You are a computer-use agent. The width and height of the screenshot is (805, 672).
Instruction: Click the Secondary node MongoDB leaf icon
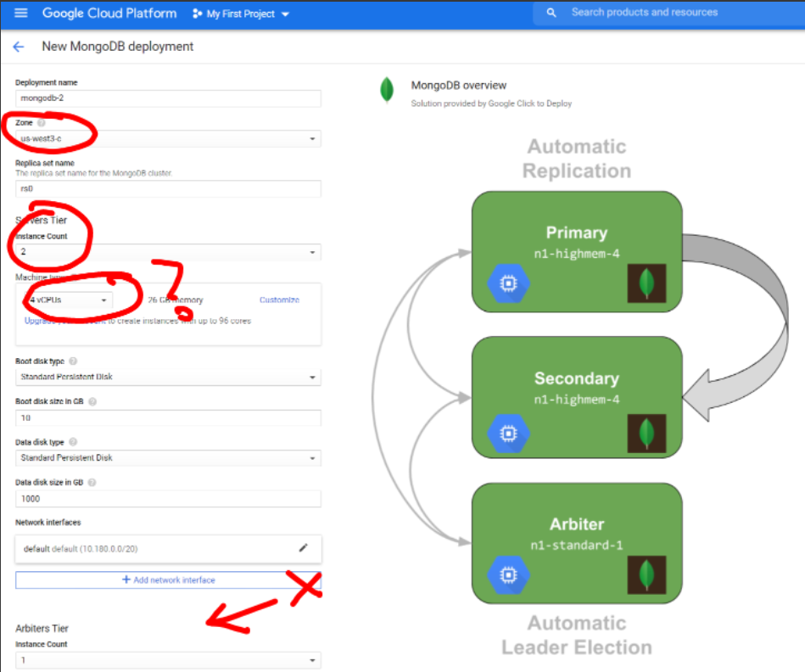pyautogui.click(x=647, y=434)
